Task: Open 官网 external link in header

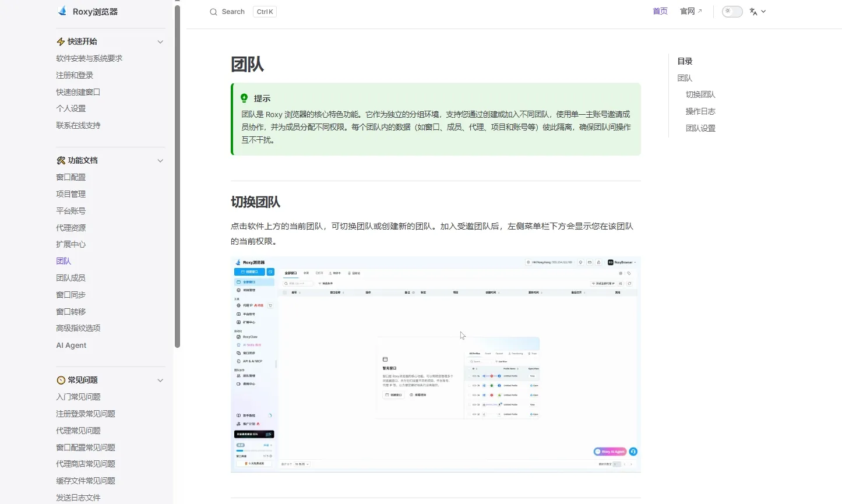Action: (x=691, y=12)
